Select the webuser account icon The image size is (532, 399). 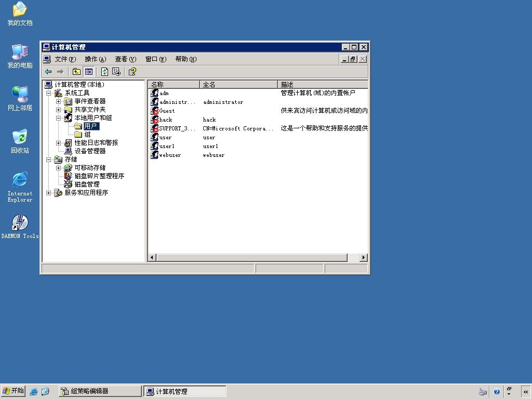coord(154,154)
